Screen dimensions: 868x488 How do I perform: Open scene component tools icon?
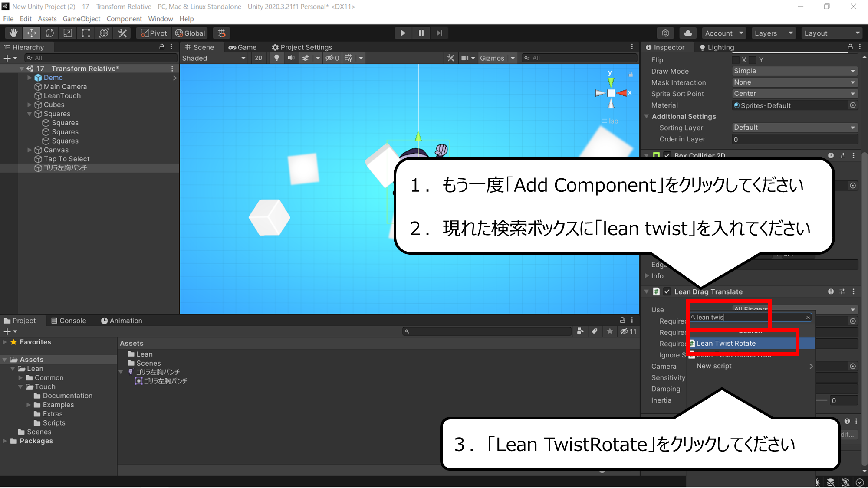[x=451, y=58]
